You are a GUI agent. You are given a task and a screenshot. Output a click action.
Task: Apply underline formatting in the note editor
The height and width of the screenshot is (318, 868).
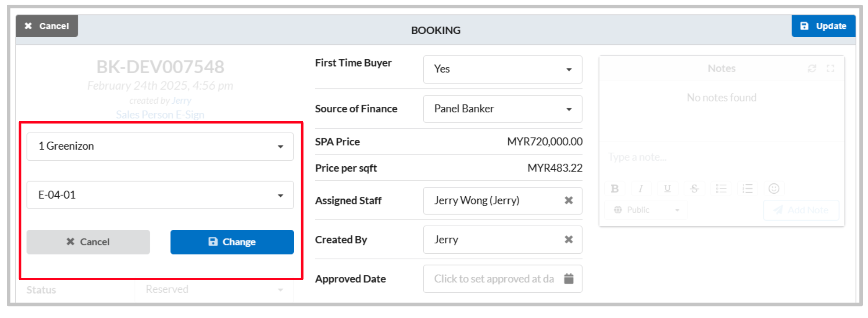667,189
